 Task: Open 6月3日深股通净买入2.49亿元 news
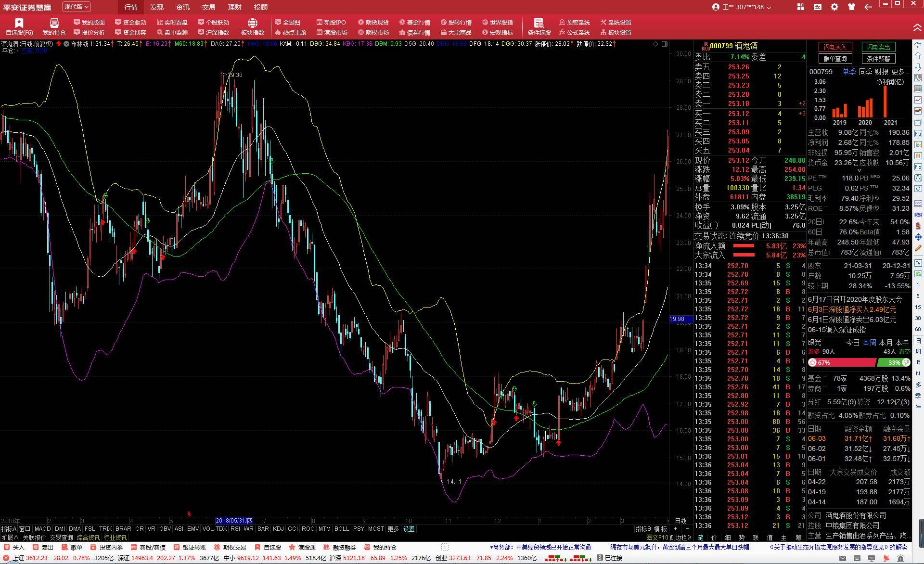[x=852, y=309]
